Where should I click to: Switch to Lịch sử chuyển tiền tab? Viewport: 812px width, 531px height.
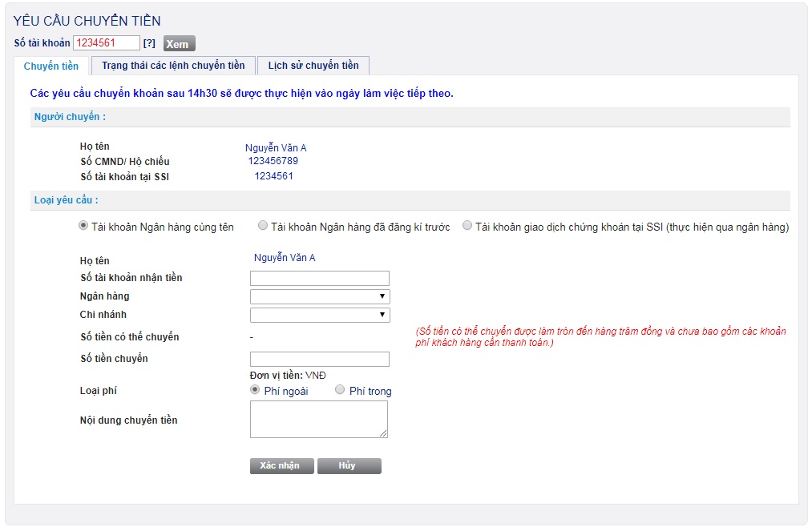313,66
